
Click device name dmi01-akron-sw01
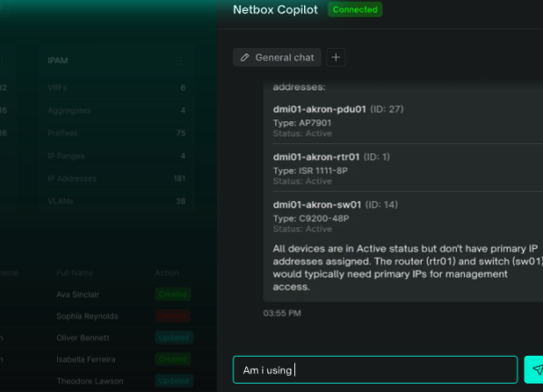click(x=318, y=205)
